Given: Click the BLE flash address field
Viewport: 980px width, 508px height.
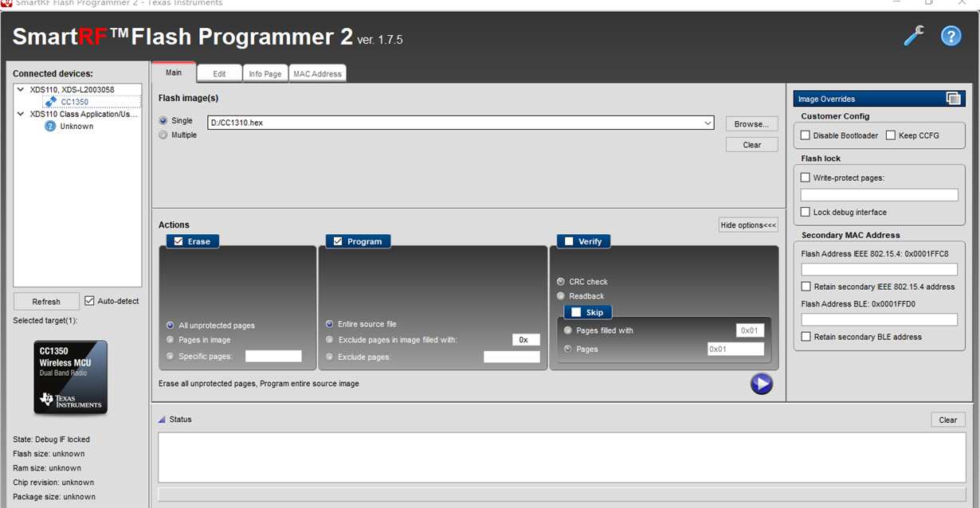Looking at the screenshot, I should tap(879, 319).
